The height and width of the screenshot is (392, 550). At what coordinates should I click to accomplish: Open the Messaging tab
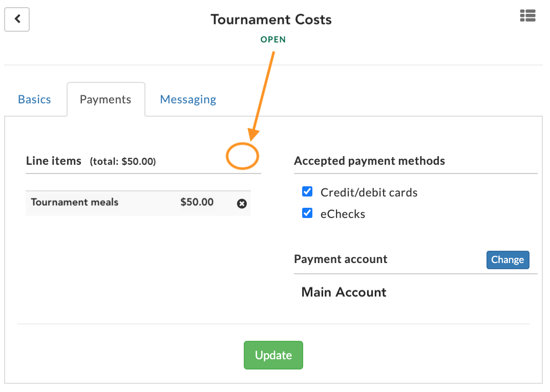click(x=188, y=100)
